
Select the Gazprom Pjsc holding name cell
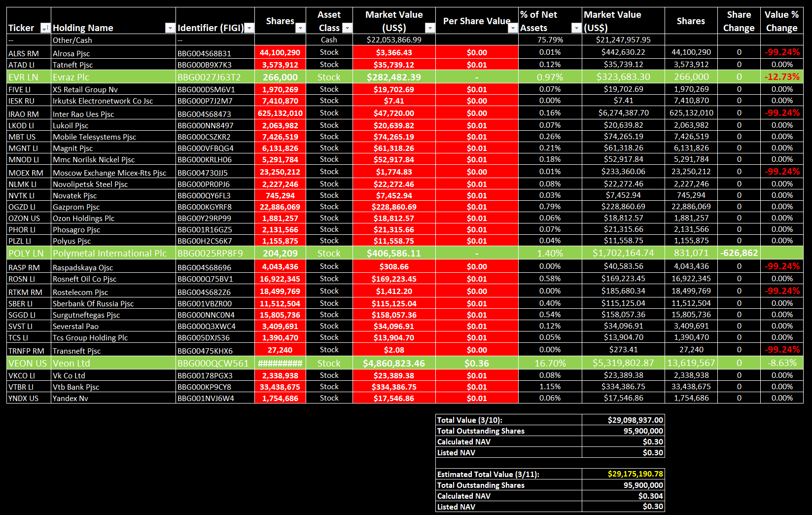[113, 207]
